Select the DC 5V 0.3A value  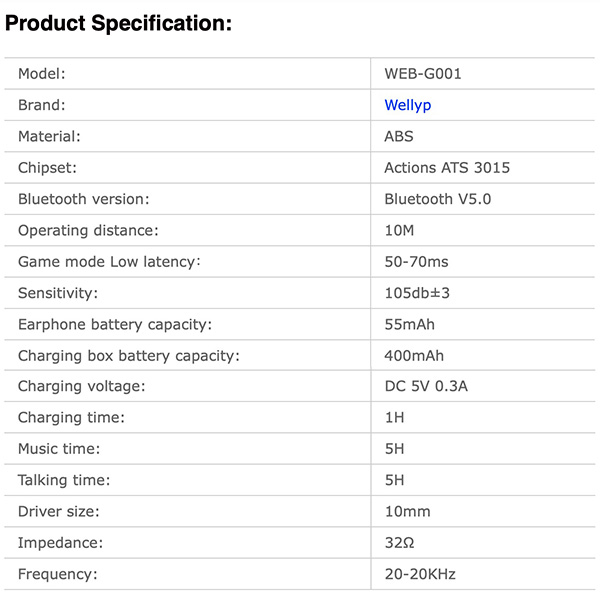pos(426,386)
